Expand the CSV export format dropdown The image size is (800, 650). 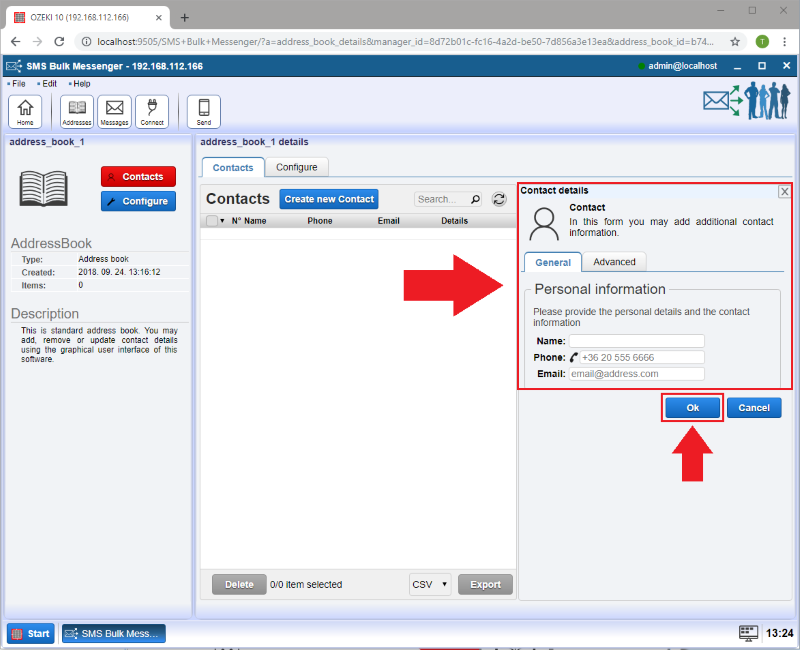pyautogui.click(x=430, y=585)
